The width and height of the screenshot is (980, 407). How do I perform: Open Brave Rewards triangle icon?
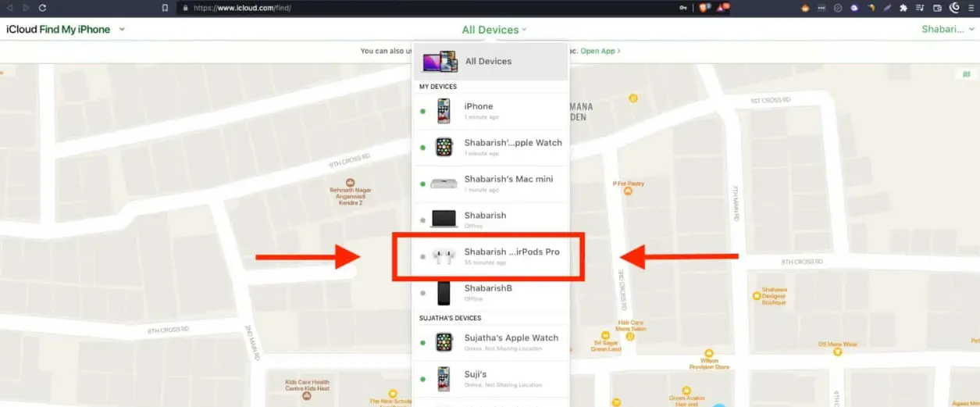pyautogui.click(x=722, y=8)
